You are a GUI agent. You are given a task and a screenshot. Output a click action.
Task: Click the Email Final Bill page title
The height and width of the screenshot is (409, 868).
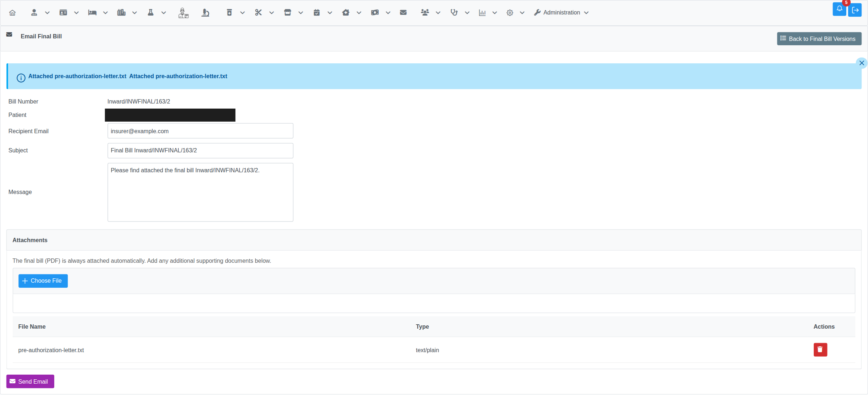pyautogui.click(x=41, y=36)
